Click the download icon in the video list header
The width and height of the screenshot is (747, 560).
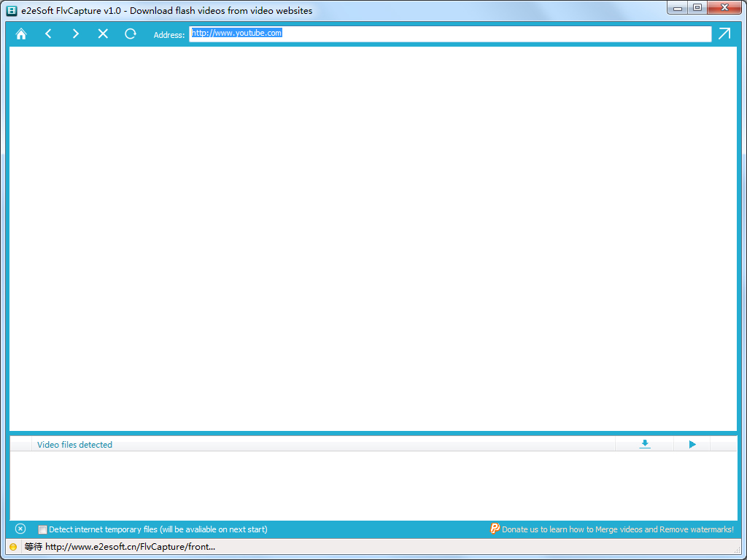click(x=645, y=444)
